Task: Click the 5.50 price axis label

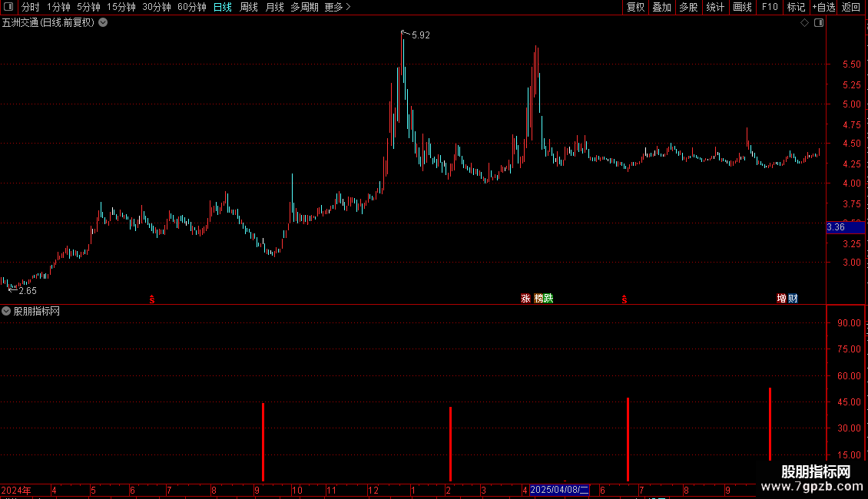Action: (851, 64)
